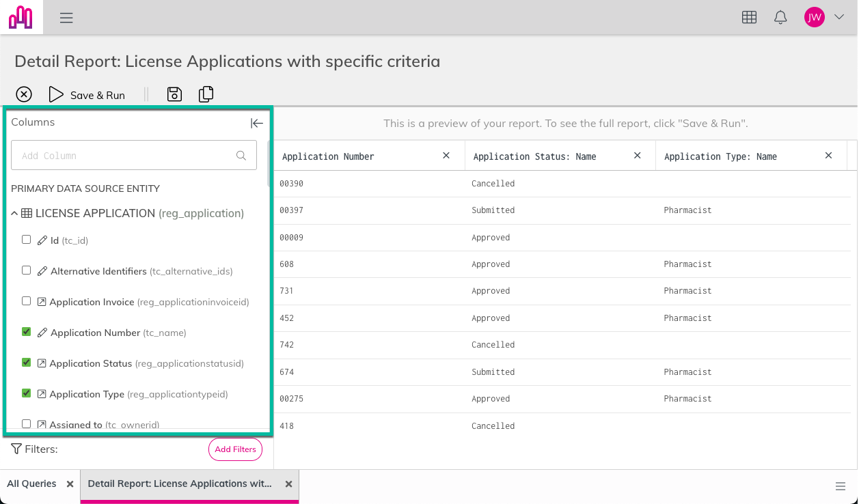859x504 pixels.
Task: Click the Columns panel title
Action: click(x=33, y=122)
